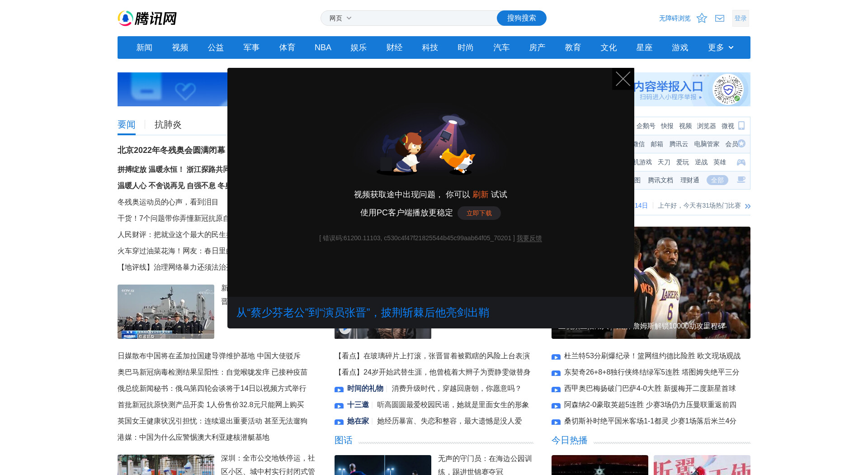Expand the 更多 navigation menu

click(x=721, y=47)
